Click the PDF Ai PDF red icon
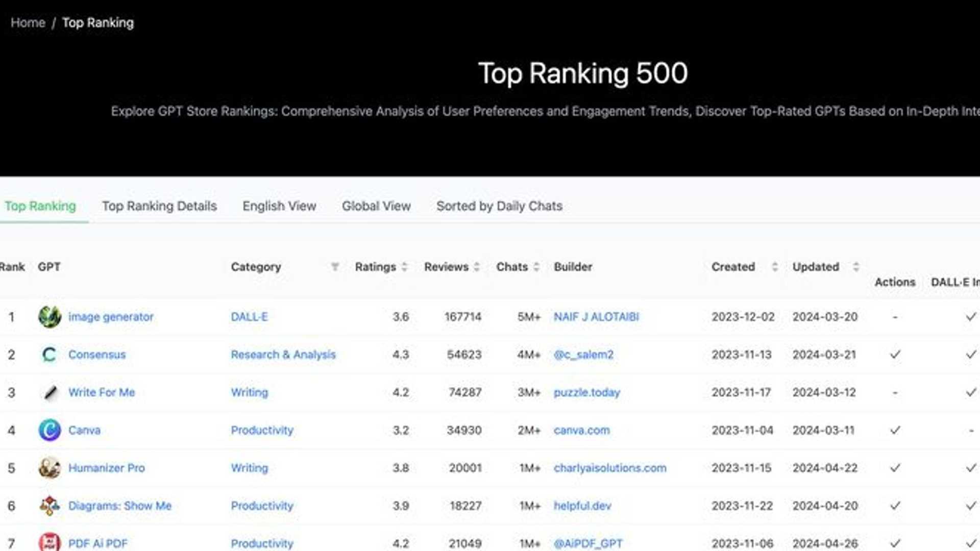The image size is (980, 551). (x=49, y=542)
